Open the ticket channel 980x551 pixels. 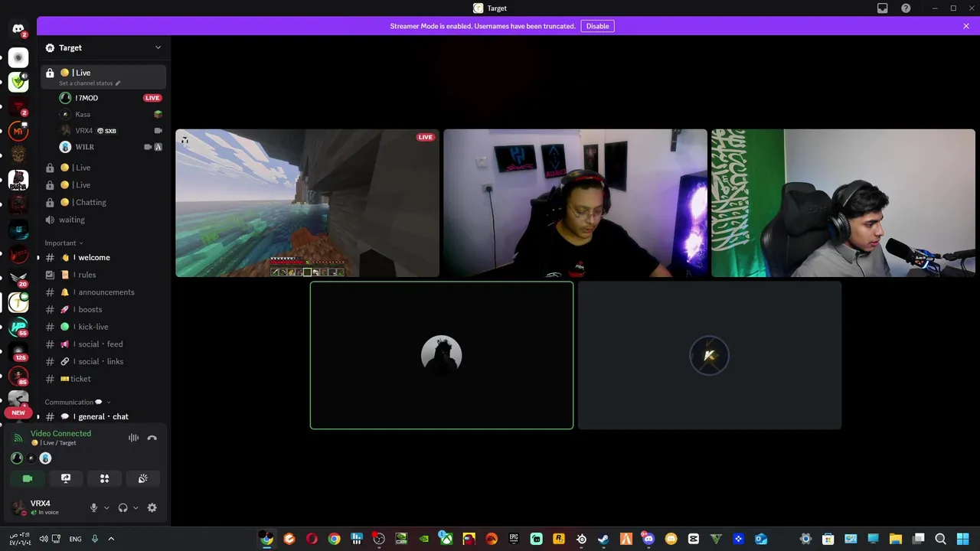point(103,379)
